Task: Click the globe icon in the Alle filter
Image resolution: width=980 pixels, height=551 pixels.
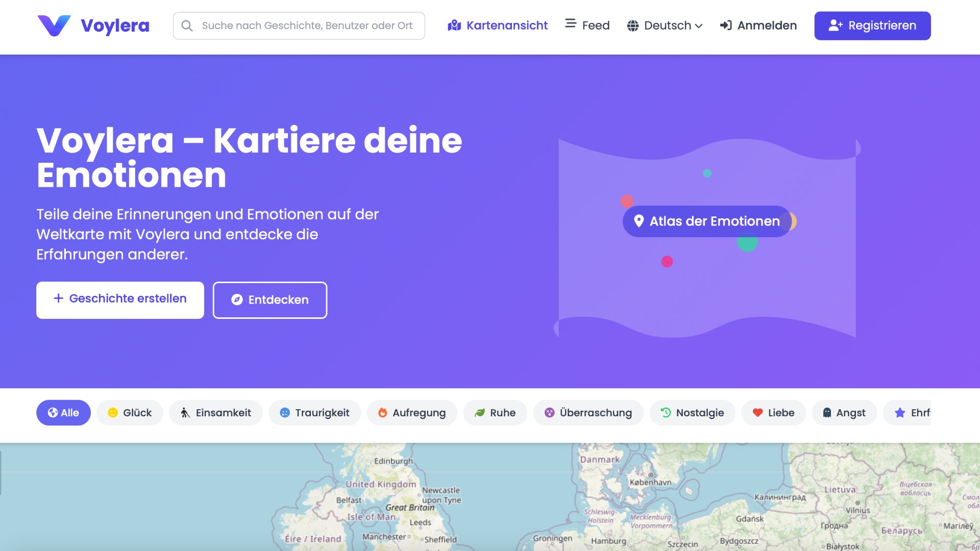Action: click(53, 413)
